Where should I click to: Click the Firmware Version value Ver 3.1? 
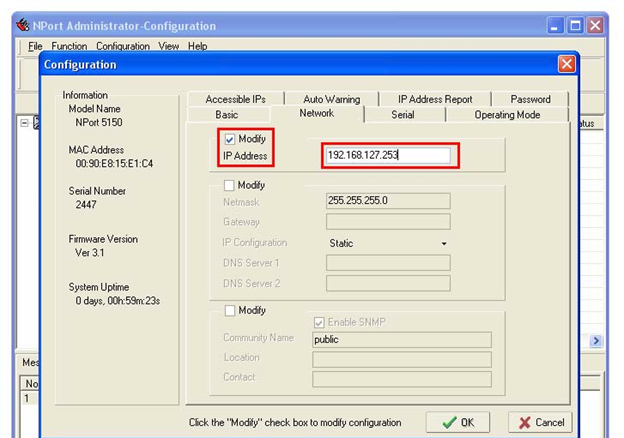[x=90, y=253]
